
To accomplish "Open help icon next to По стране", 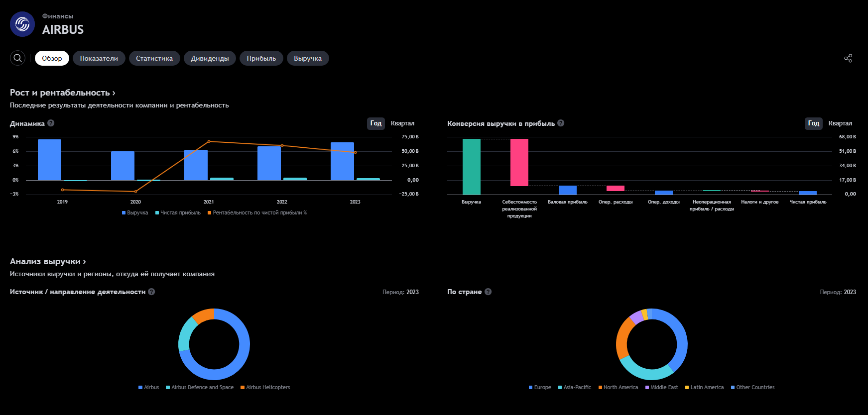I will point(488,292).
